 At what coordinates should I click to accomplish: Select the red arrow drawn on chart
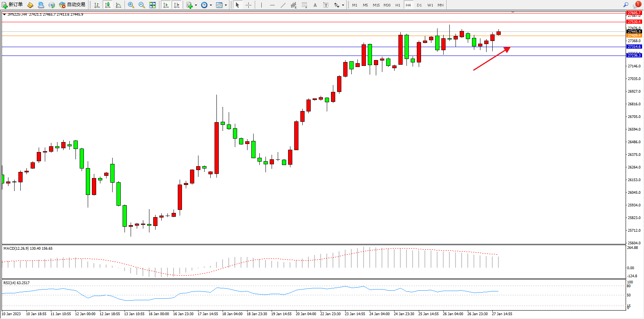click(x=492, y=59)
